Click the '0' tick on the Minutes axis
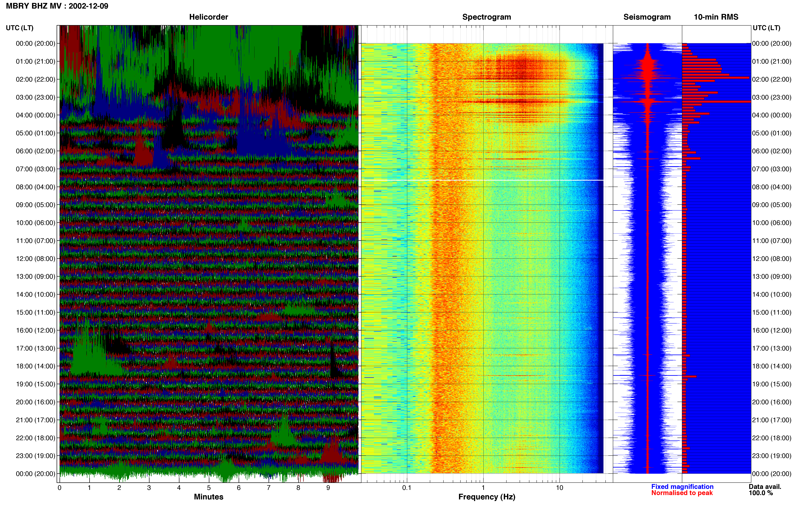This screenshot has height=508, width=812. click(59, 488)
